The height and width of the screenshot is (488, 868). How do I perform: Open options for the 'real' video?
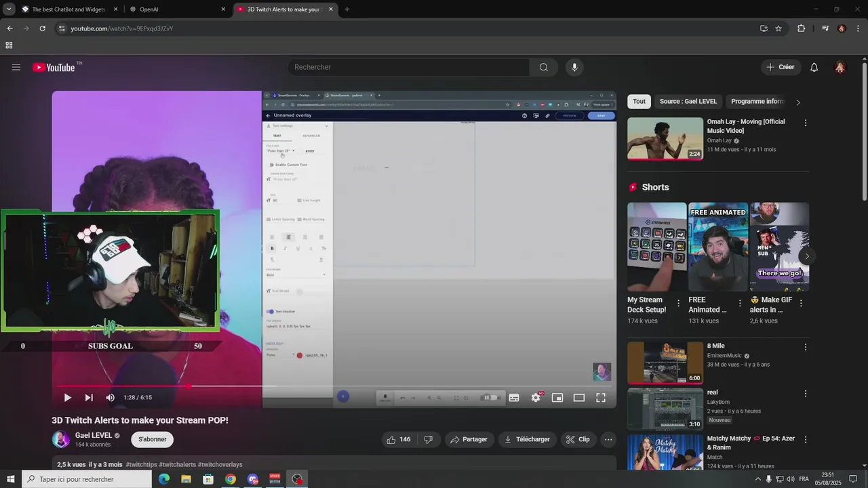coord(806,394)
